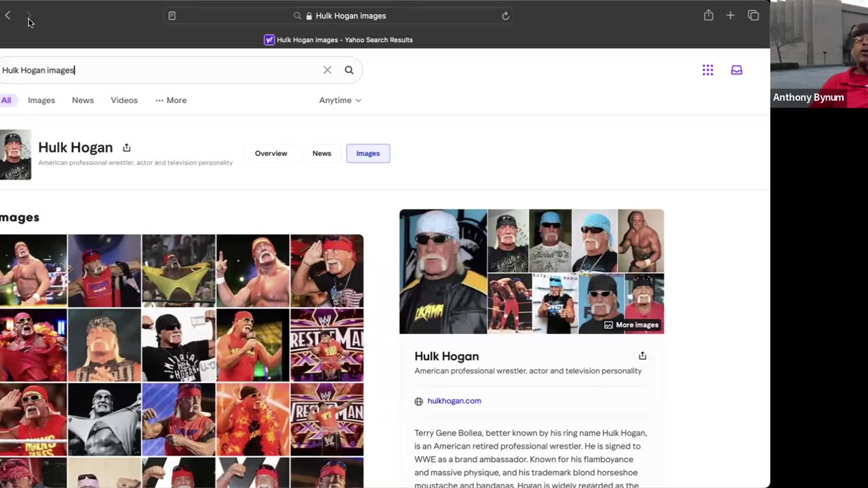Click the More images button
Image resolution: width=868 pixels, height=488 pixels.
click(631, 325)
